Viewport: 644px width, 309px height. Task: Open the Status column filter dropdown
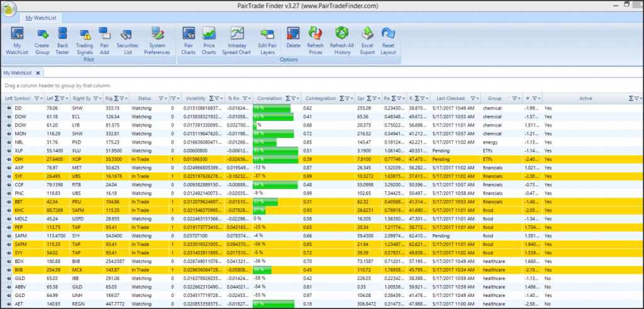[x=163, y=98]
